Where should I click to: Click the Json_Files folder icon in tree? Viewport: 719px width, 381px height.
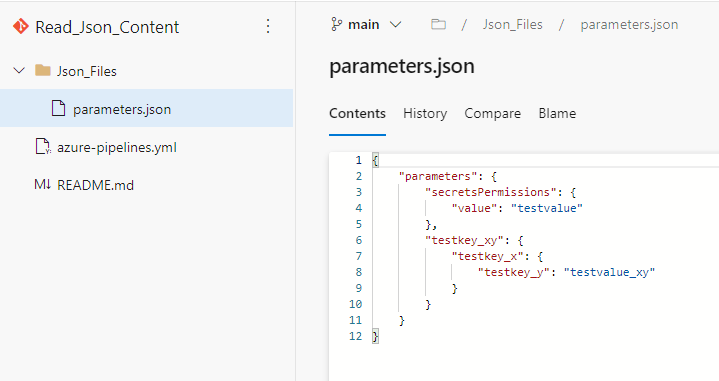click(43, 71)
